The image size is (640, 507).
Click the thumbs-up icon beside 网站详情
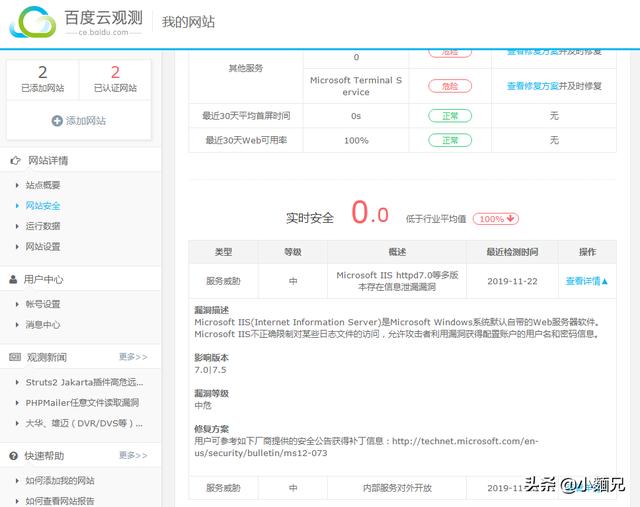tap(15, 160)
